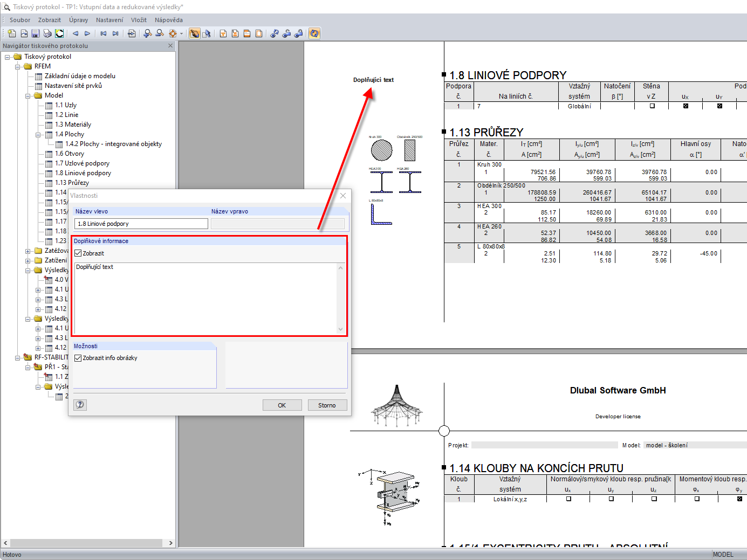
Task: Collapse the PŘ1 tree node
Action: tap(28, 367)
